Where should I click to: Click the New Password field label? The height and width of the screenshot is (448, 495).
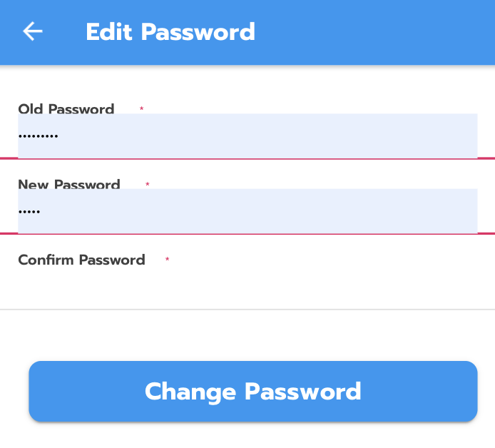pyautogui.click(x=68, y=184)
